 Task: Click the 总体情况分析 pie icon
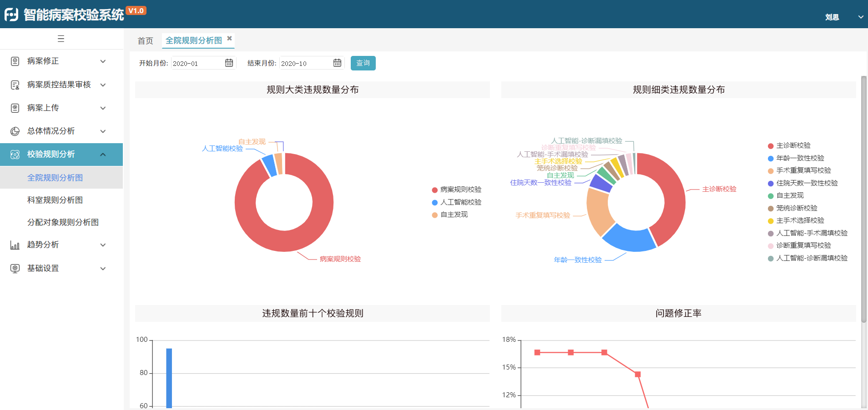[x=15, y=131]
